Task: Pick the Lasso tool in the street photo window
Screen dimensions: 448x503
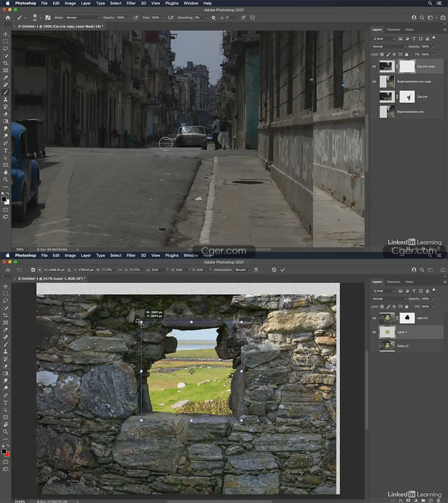Action: (6, 48)
